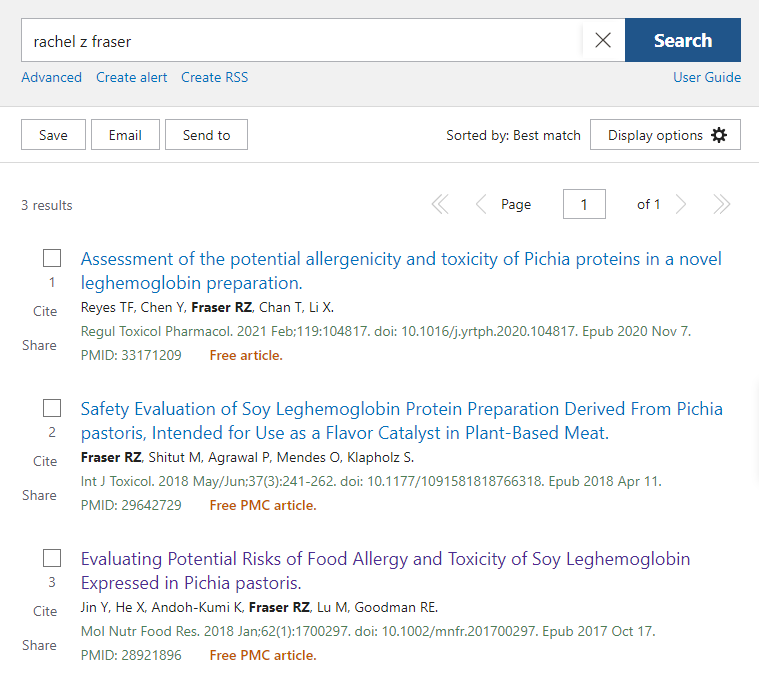Click the text PMID: 33171209

(x=131, y=355)
